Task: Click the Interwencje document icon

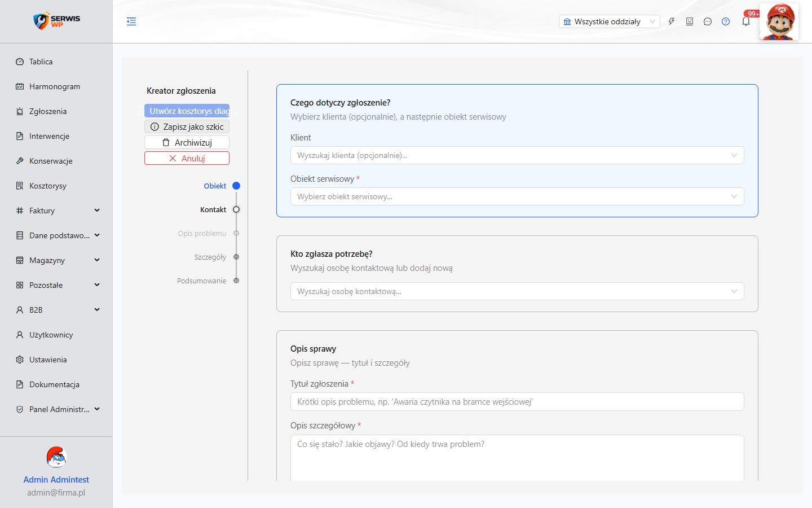Action: (x=20, y=136)
